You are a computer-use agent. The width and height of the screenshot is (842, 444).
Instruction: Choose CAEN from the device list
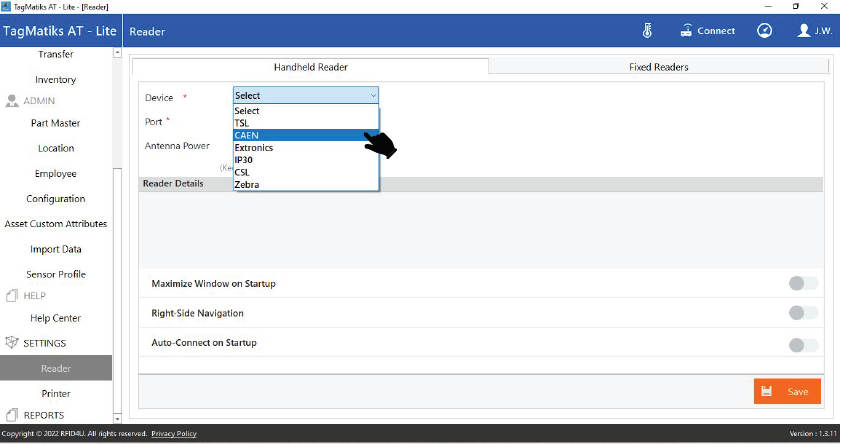[x=247, y=135]
